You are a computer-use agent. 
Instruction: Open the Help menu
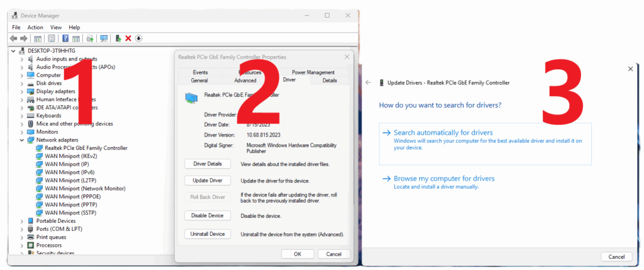(x=74, y=28)
